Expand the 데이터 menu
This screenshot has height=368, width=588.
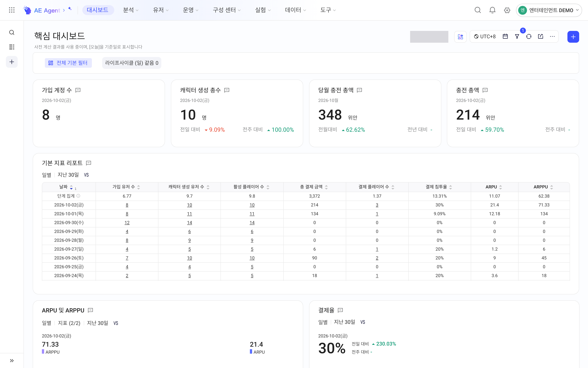tap(295, 10)
